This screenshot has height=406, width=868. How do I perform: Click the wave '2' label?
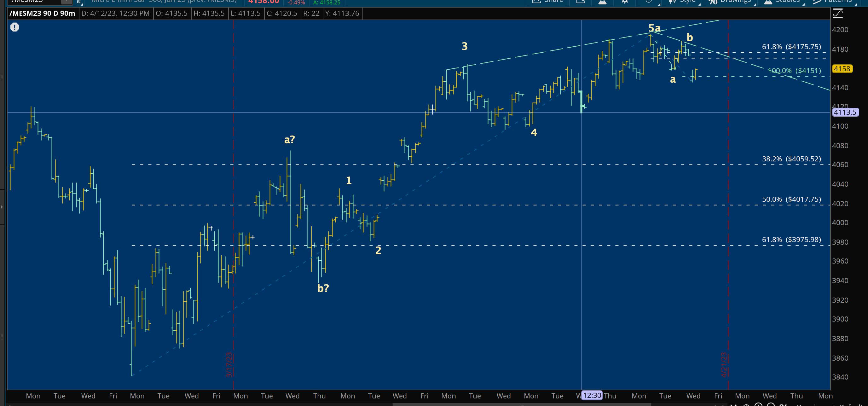click(378, 250)
